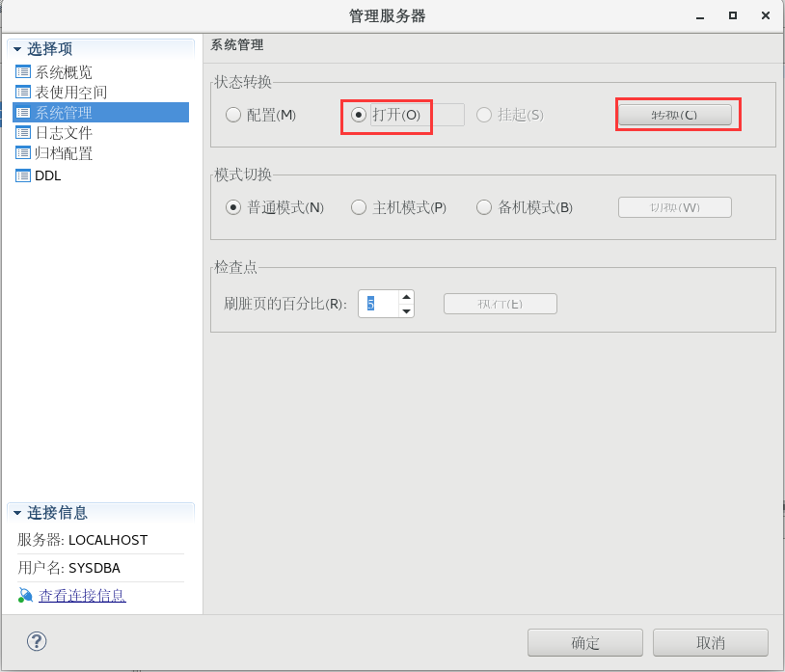Image resolution: width=785 pixels, height=672 pixels.
Task: Open the 系统概览 page
Action: tap(64, 72)
